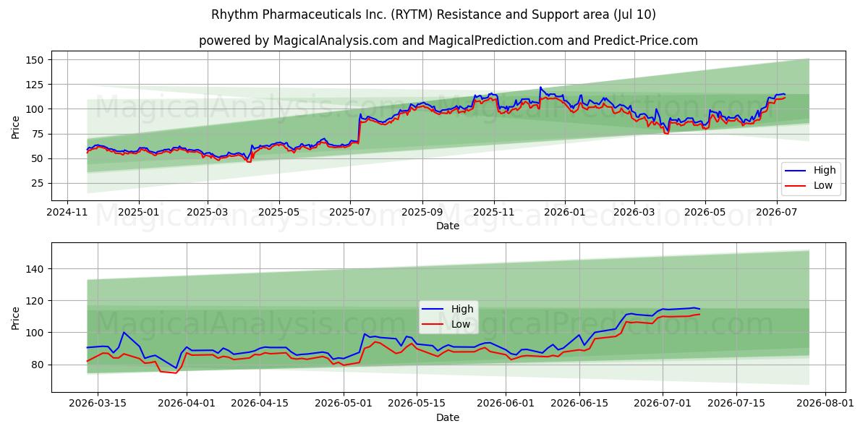Click the bottom chart date label 2026-06-15
Screen dimensions: 868x434
coord(579,404)
